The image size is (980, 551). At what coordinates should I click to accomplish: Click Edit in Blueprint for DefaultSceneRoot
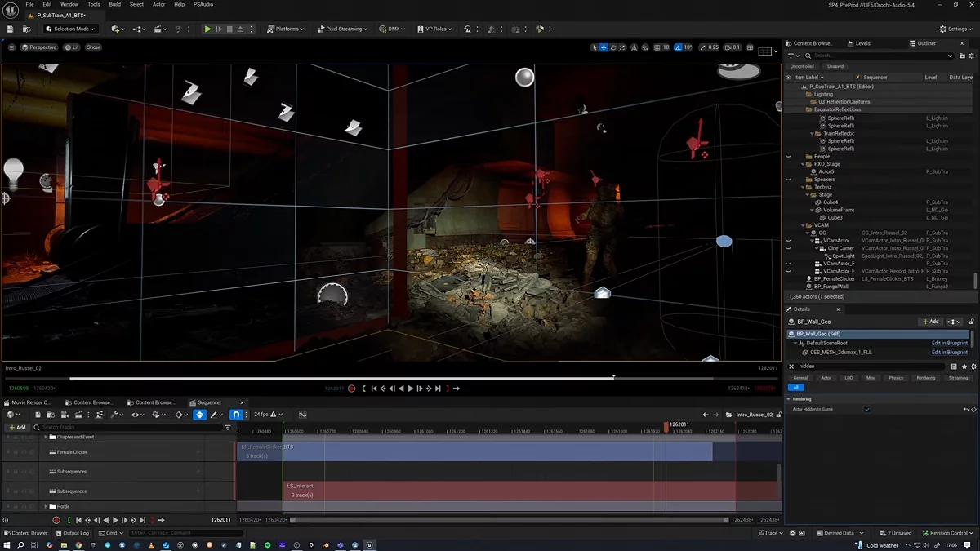pyautogui.click(x=949, y=344)
